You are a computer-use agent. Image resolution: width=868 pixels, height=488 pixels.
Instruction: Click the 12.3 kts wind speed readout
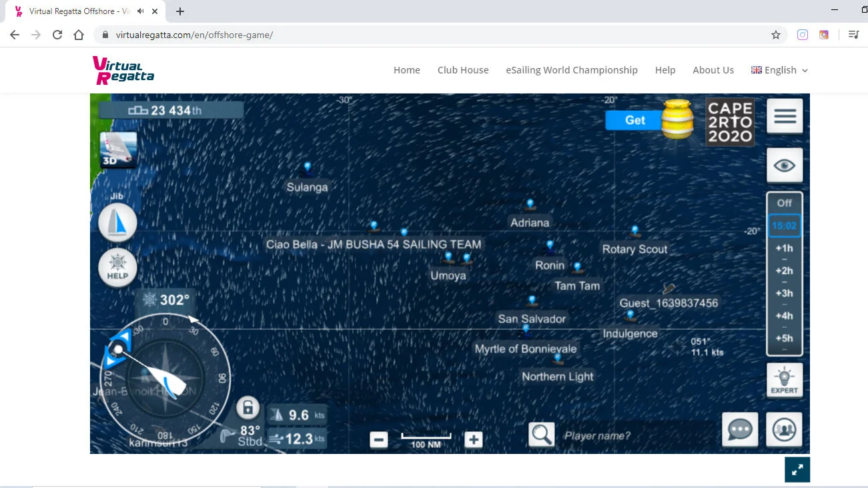(297, 439)
